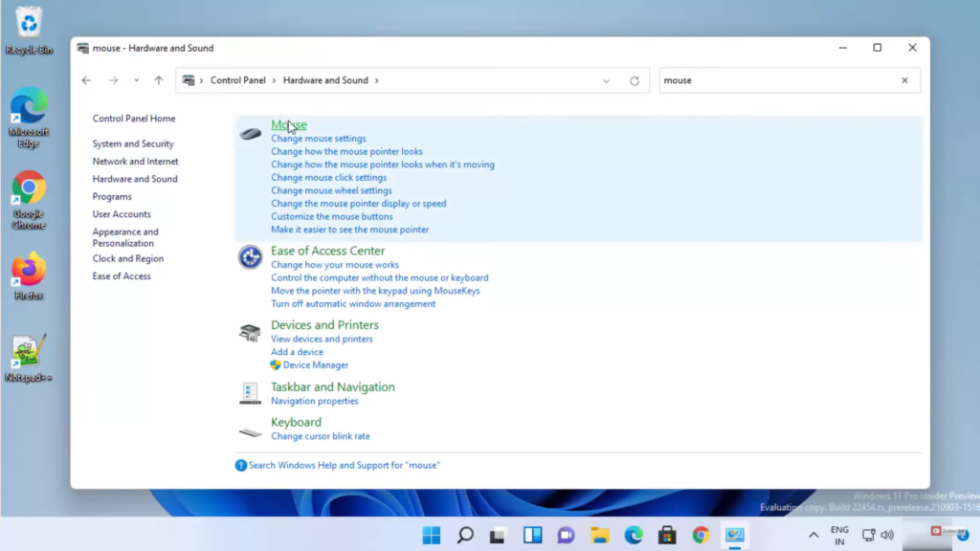Click the Mouse icon in results
Image resolution: width=980 pixels, height=551 pixels.
[250, 133]
